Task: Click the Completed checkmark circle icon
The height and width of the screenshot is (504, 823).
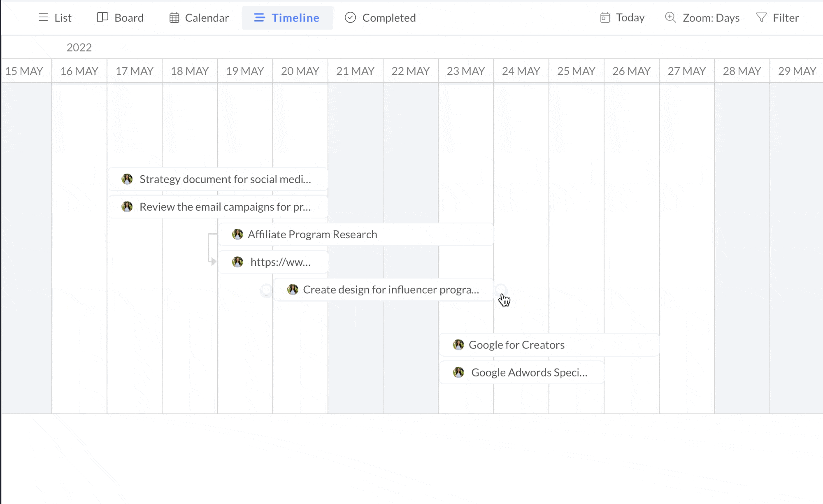Action: pos(350,17)
